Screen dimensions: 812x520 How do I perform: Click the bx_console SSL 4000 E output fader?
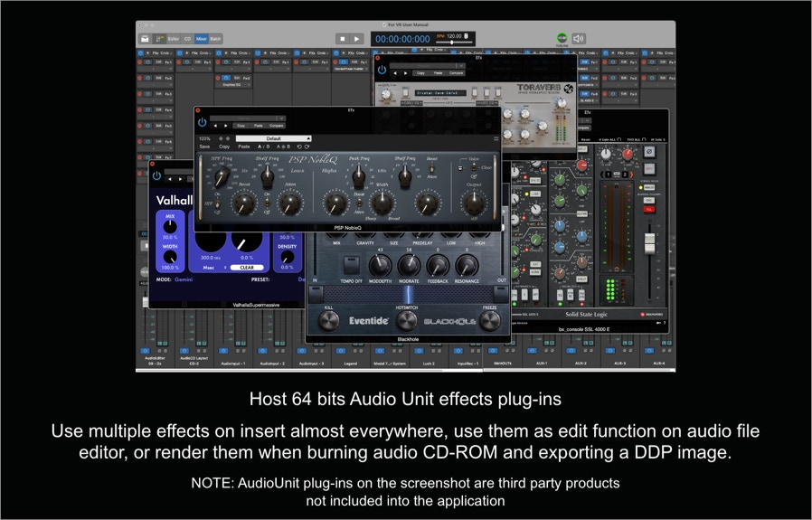(x=648, y=242)
